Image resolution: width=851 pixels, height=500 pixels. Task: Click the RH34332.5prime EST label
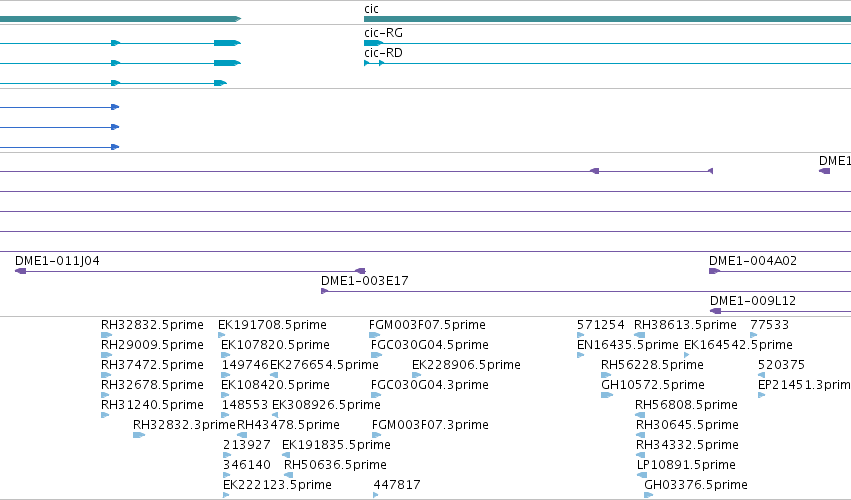click(687, 445)
